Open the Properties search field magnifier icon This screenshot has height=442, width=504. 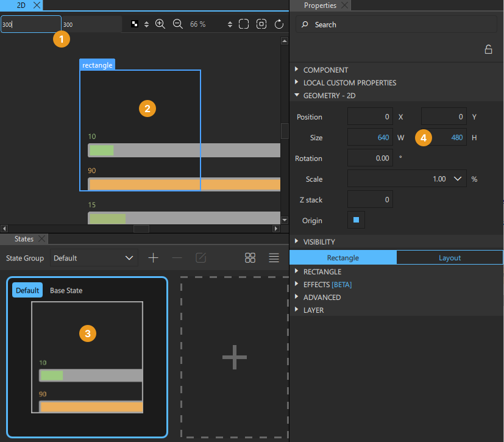[305, 24]
